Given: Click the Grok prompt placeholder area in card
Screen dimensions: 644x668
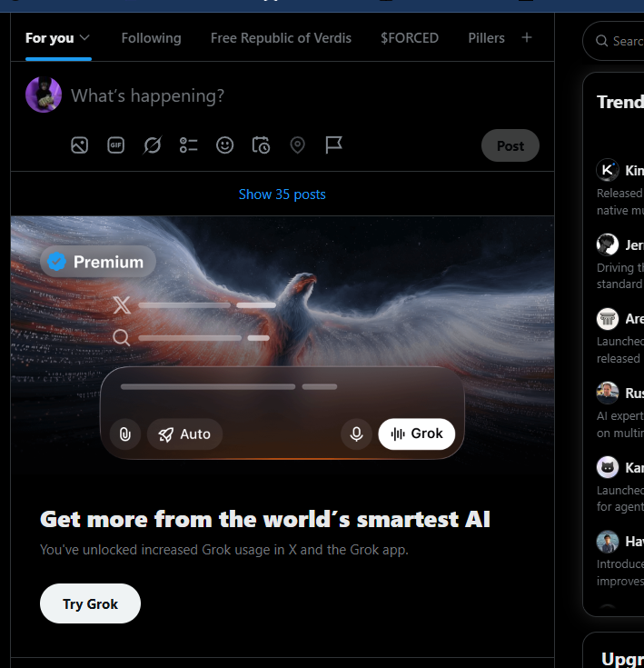Looking at the screenshot, I should [x=229, y=387].
